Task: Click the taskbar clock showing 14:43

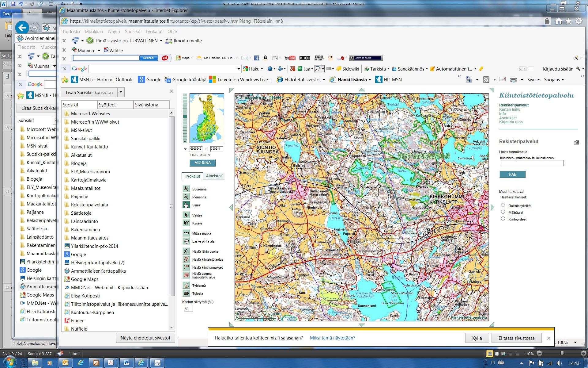Action: pyautogui.click(x=574, y=363)
